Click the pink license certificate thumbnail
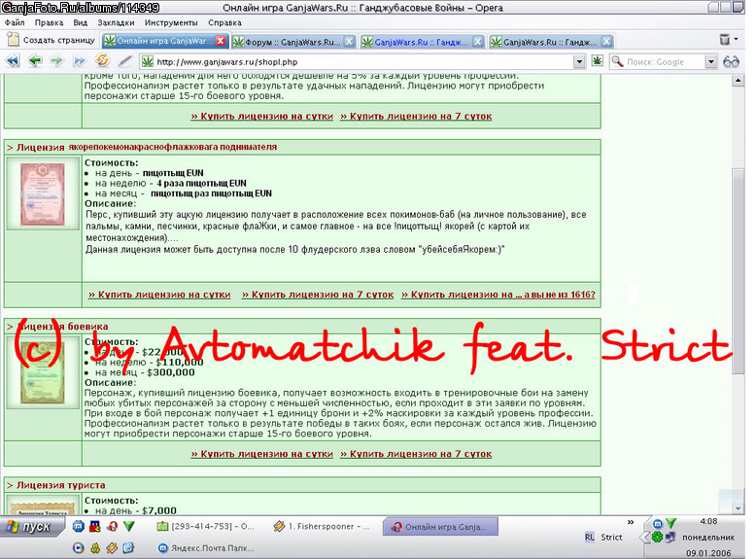 click(43, 193)
